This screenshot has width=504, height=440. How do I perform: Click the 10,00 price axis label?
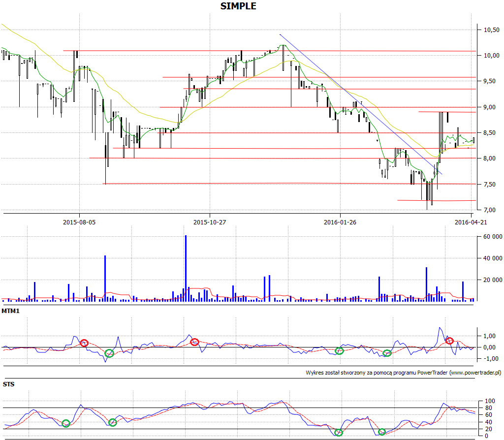pos(492,55)
